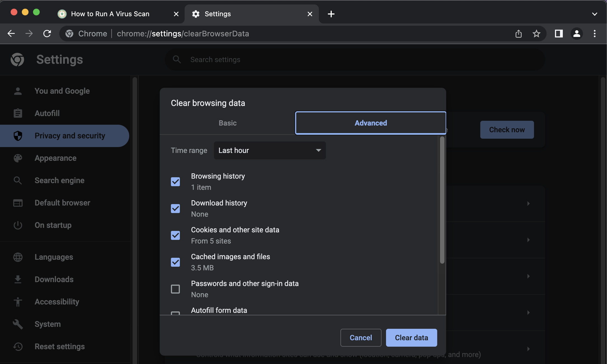Click the Search engine sidebar icon
Screen dimensions: 607x364
point(17,181)
